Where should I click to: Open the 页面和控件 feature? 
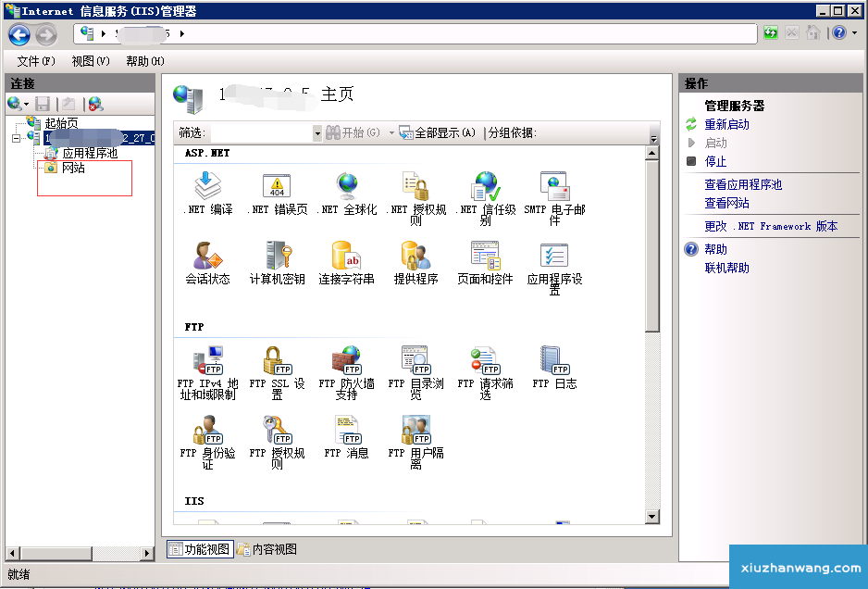(x=485, y=263)
